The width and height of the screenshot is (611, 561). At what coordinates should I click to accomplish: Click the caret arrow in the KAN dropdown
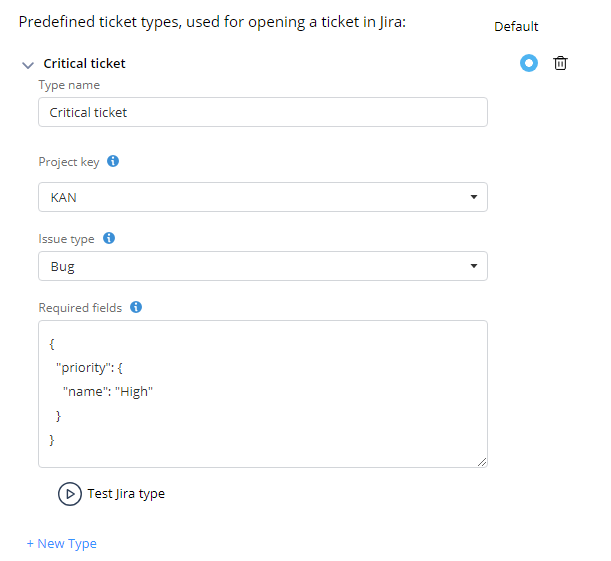pos(474,197)
